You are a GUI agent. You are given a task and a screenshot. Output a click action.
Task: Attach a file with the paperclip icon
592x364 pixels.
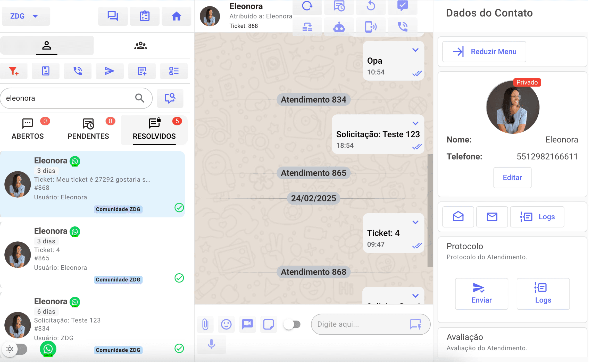point(205,324)
